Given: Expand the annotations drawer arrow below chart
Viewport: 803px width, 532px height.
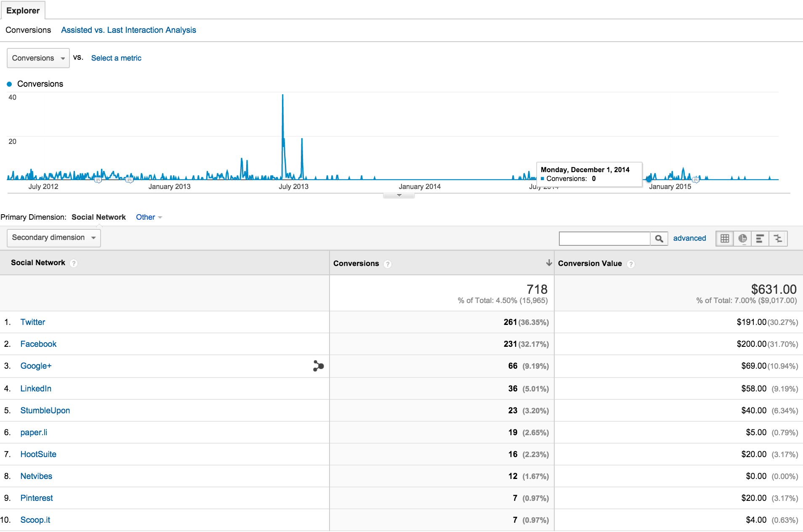Looking at the screenshot, I should pos(399,195).
